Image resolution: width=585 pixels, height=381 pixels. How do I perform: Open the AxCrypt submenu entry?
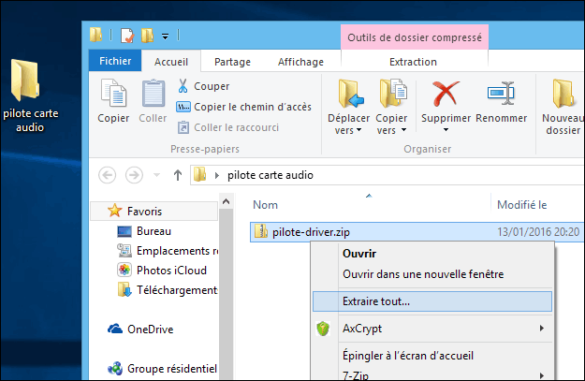(432, 329)
